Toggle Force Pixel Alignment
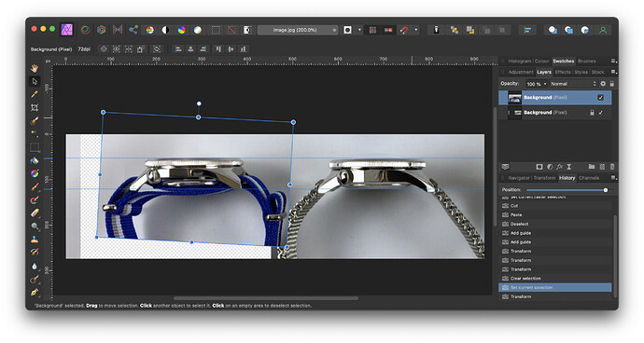 tap(372, 30)
